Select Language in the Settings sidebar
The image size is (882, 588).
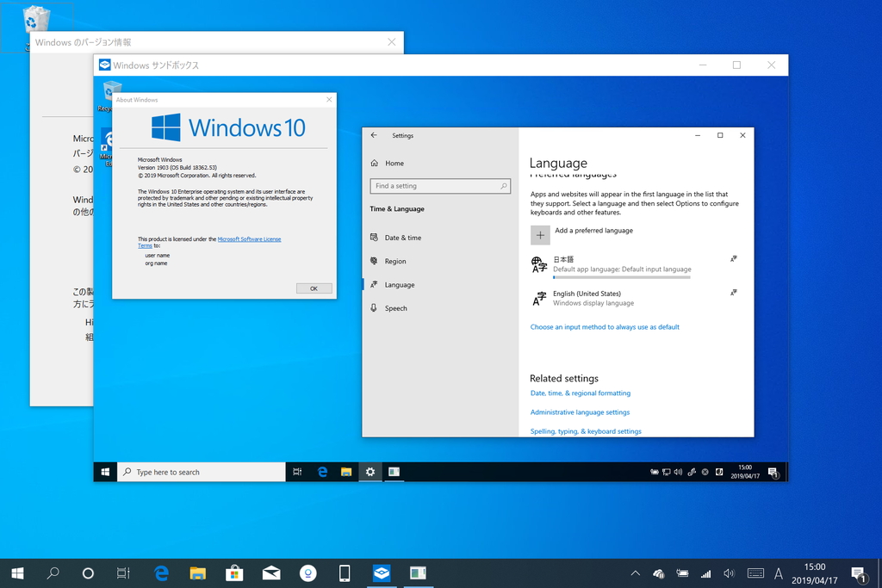[x=399, y=284]
